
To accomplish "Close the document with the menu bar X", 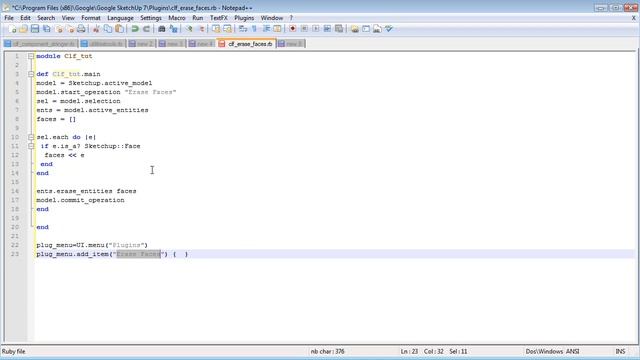I will [633, 18].
